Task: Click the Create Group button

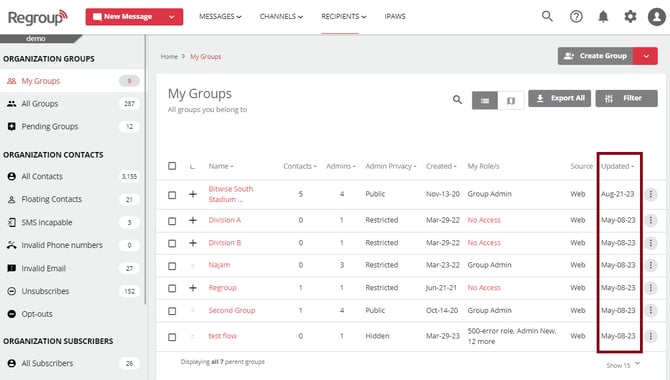Action: pos(596,56)
